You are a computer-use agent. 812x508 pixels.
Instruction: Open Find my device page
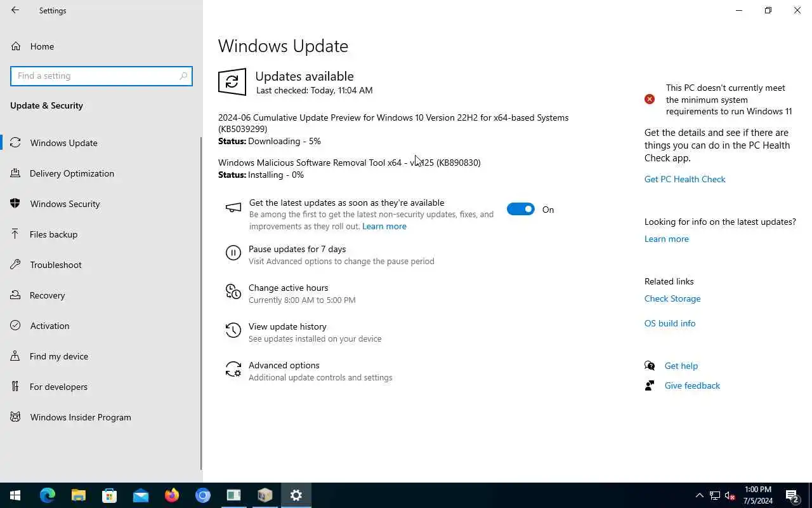click(101, 356)
